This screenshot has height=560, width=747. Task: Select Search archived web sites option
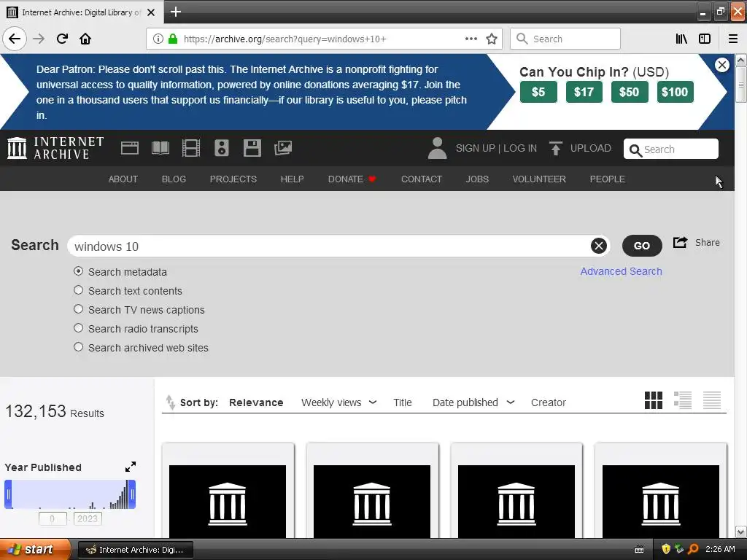point(78,347)
